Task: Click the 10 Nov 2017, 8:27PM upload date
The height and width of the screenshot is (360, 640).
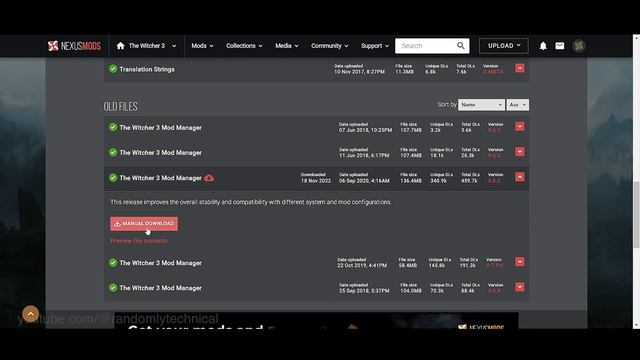Action: pyautogui.click(x=359, y=71)
